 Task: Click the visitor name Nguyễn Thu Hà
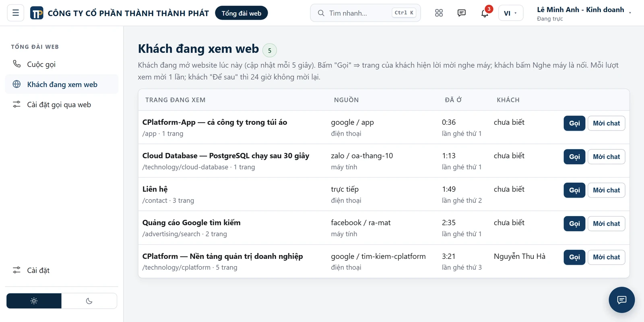click(520, 256)
